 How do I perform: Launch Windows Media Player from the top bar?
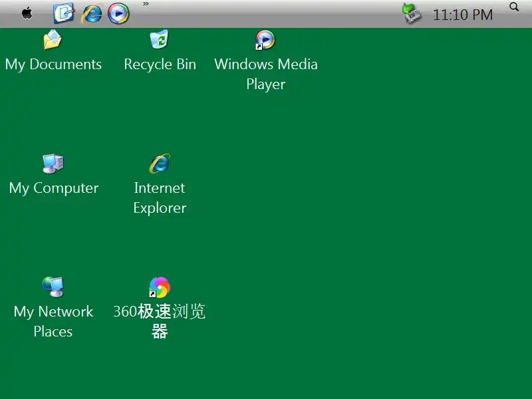[118, 13]
